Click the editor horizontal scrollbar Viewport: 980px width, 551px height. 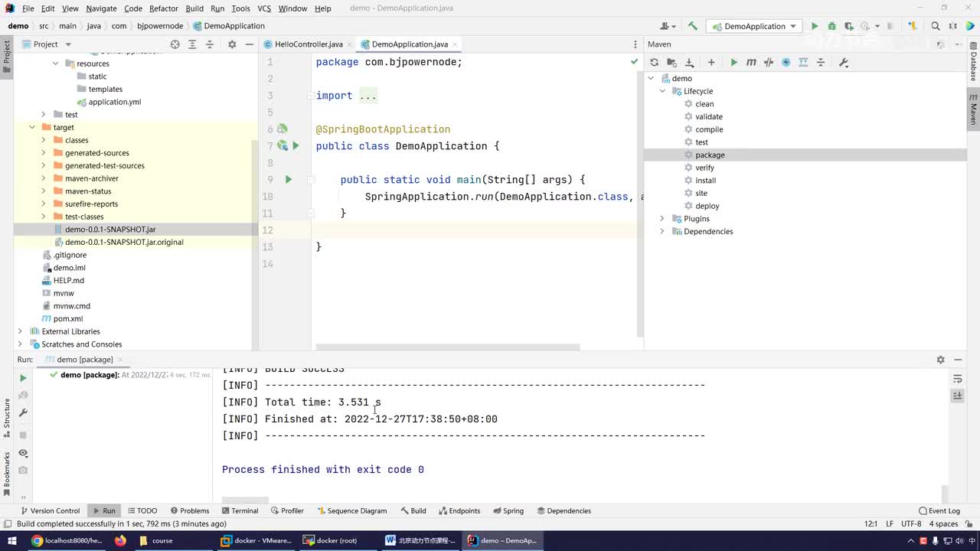[x=447, y=347]
